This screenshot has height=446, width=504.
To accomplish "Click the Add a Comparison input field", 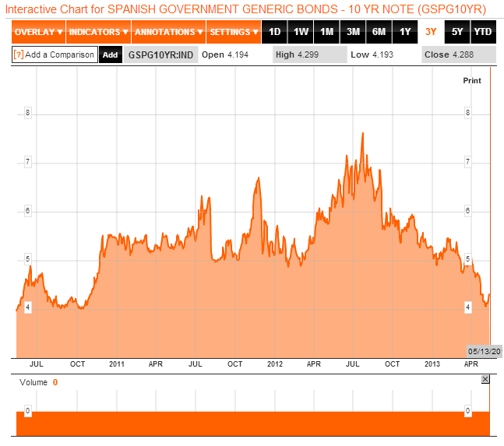I will [59, 55].
